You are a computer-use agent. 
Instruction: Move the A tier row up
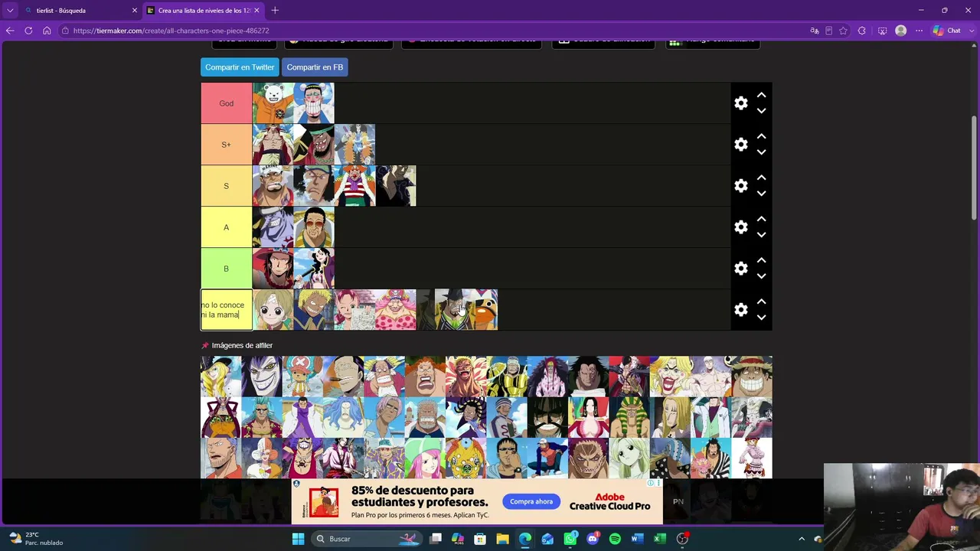click(x=761, y=219)
